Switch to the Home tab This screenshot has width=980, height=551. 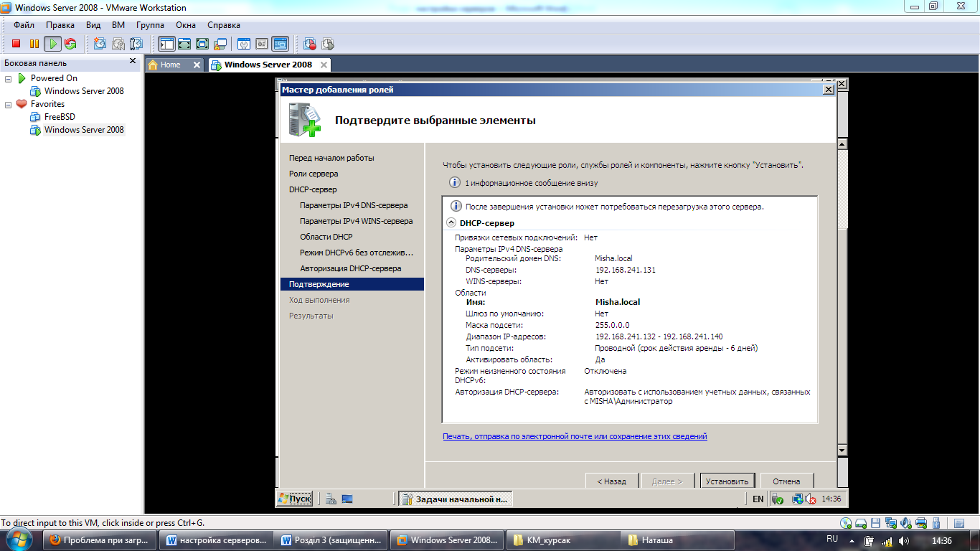(x=170, y=65)
